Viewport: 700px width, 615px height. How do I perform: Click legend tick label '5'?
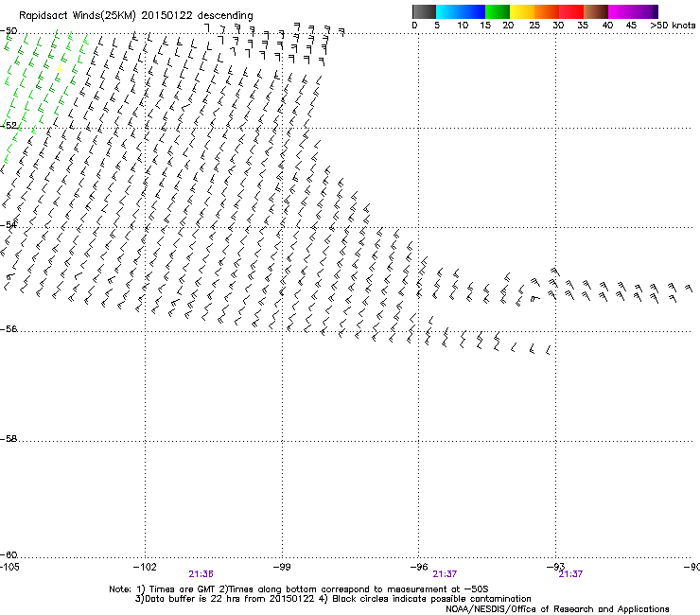pos(437,26)
